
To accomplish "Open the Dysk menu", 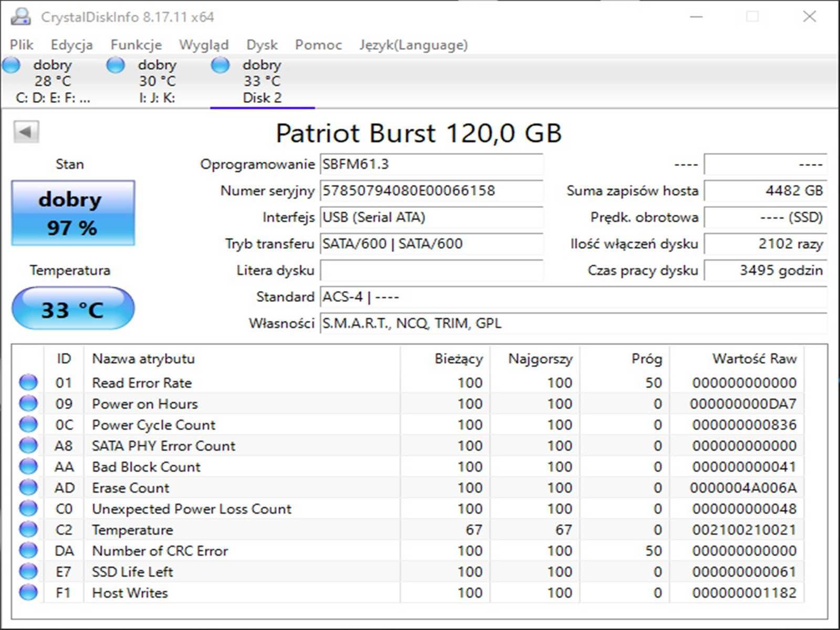I will point(262,45).
